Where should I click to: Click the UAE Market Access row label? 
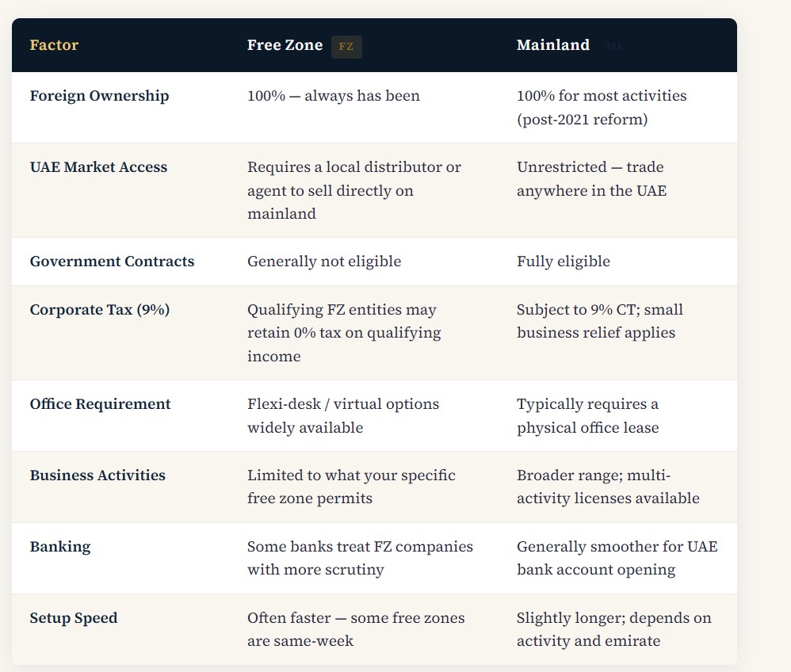[98, 167]
